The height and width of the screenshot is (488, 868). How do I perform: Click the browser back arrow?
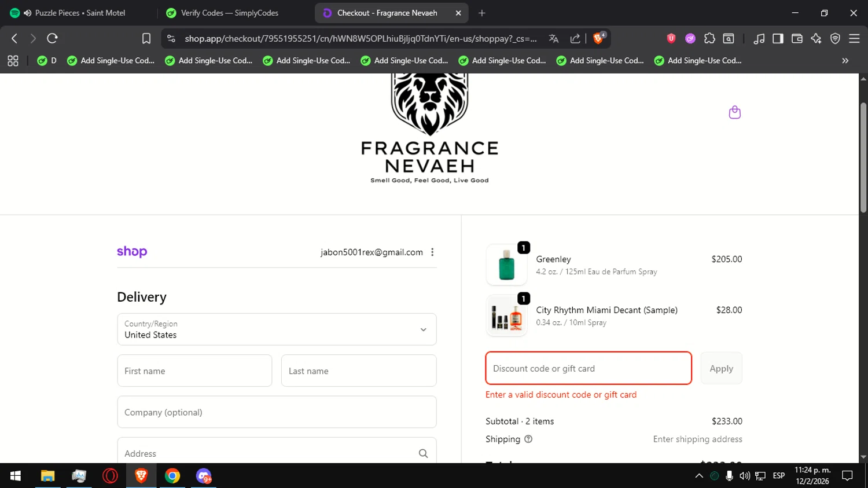click(14, 38)
